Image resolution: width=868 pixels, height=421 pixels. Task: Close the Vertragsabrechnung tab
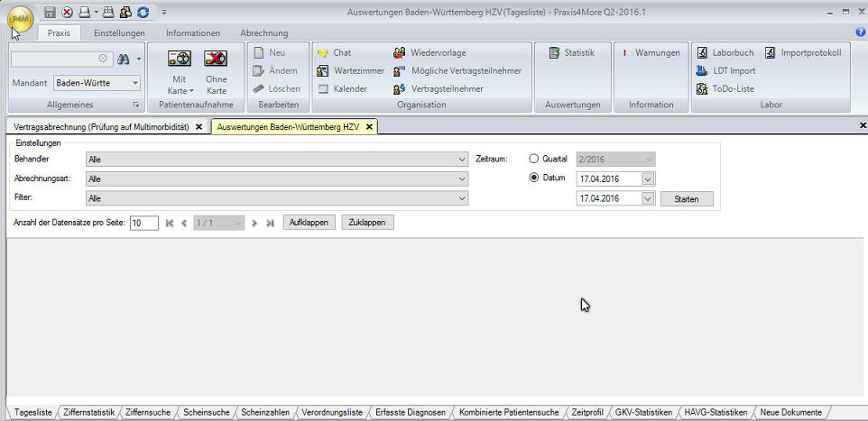click(199, 127)
